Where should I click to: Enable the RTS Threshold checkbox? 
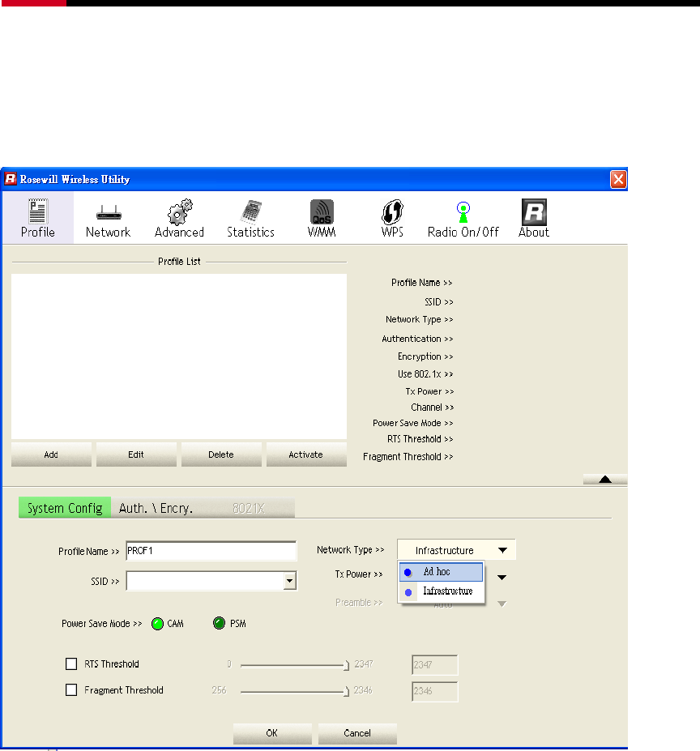(71, 664)
